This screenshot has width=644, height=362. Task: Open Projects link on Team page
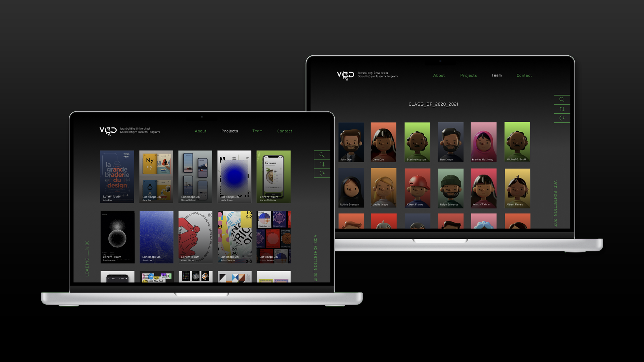pos(468,75)
